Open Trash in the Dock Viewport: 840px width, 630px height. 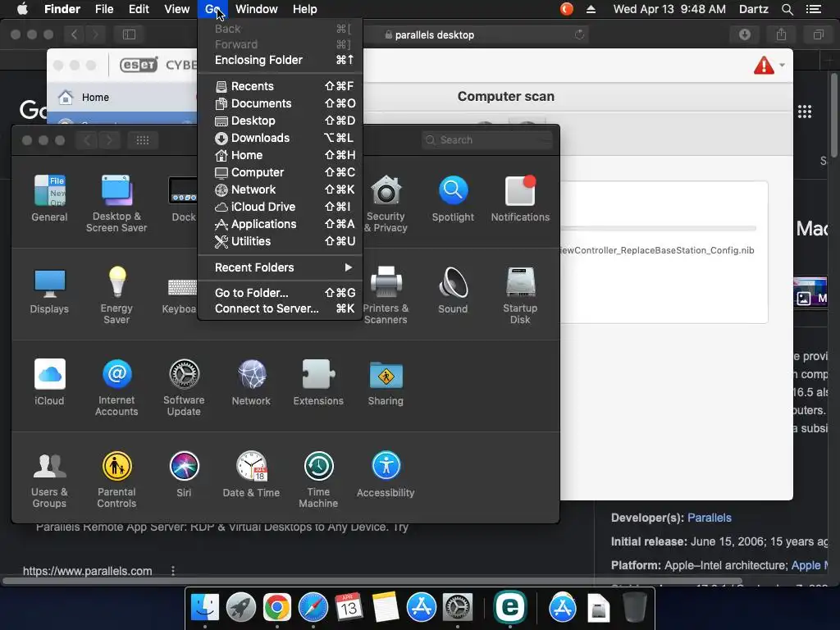(x=634, y=608)
